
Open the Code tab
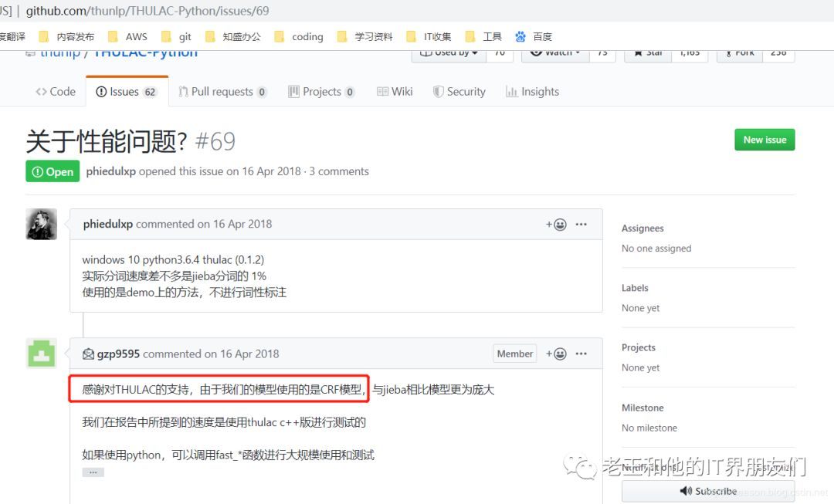56,91
